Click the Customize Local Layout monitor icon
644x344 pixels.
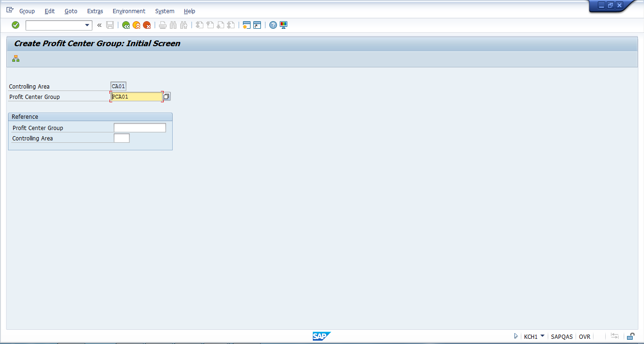pos(284,25)
